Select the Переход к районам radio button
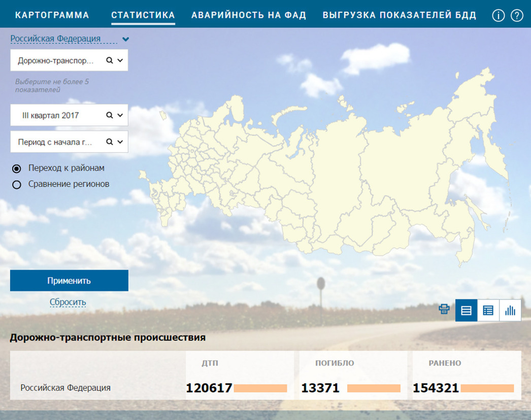 (17, 168)
